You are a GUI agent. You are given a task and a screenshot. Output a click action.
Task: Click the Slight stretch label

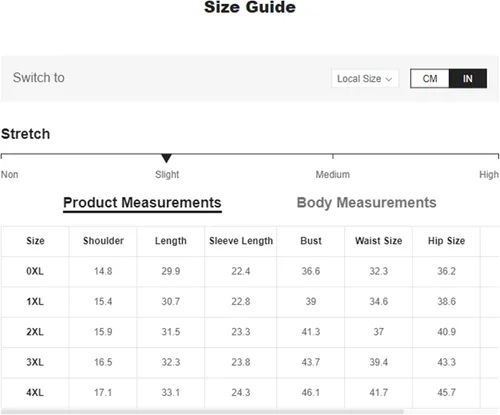click(x=167, y=174)
